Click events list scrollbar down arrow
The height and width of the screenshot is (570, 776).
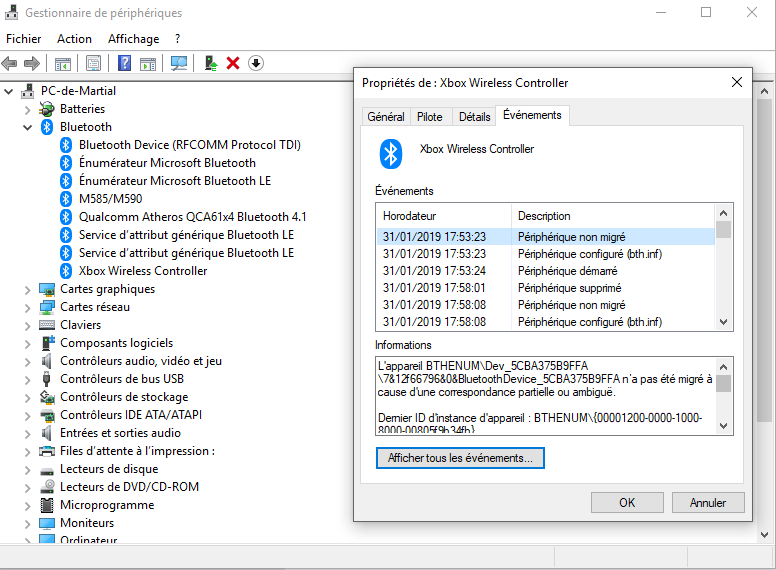pos(724,322)
